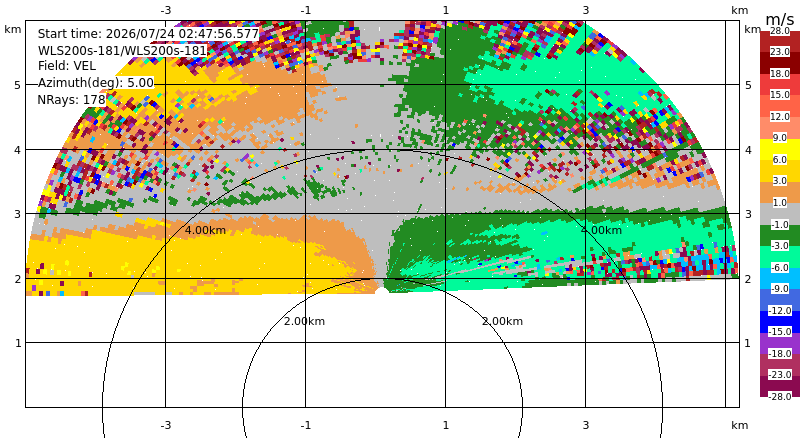Click the purple -18.0 colorbar band

pyautogui.click(x=780, y=343)
